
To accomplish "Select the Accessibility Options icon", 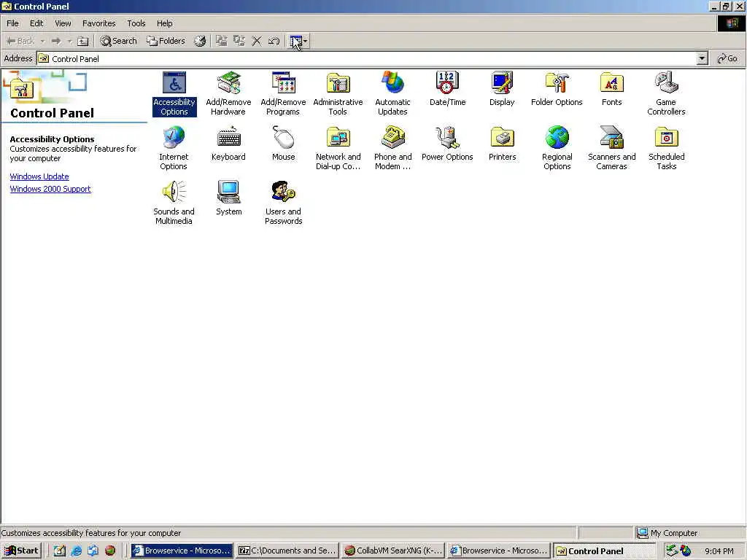I will [174, 94].
